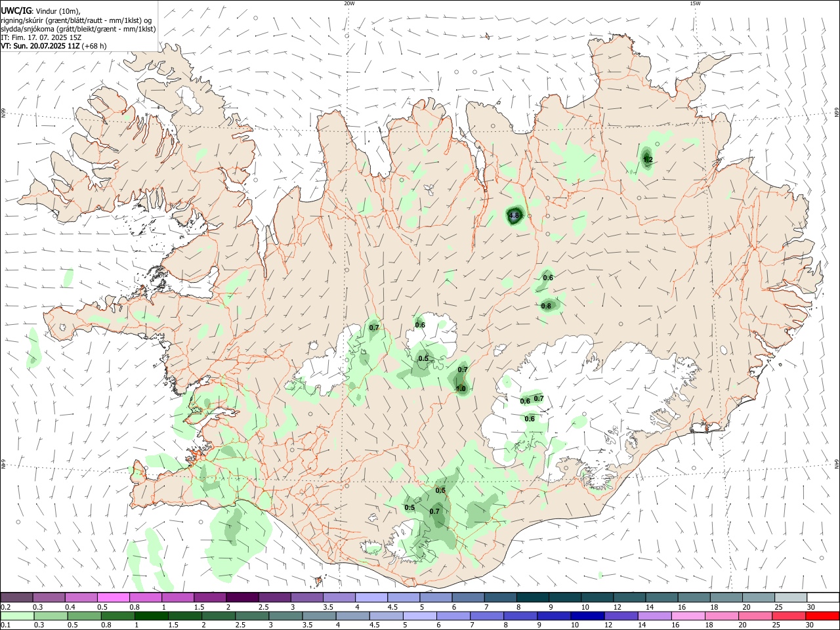Choose the 0.8 swatch in the rain scale
The width and height of the screenshot is (840, 630).
pos(117,616)
